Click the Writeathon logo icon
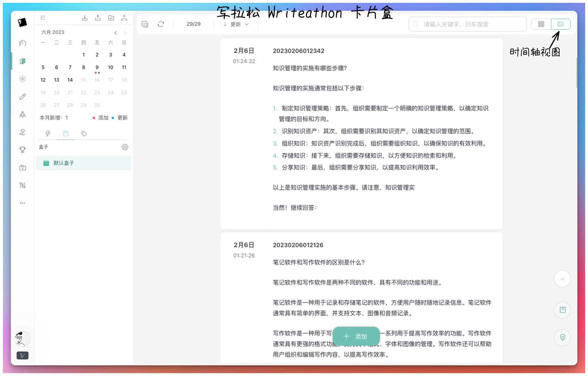Image resolution: width=588 pixels, height=376 pixels. [x=22, y=22]
